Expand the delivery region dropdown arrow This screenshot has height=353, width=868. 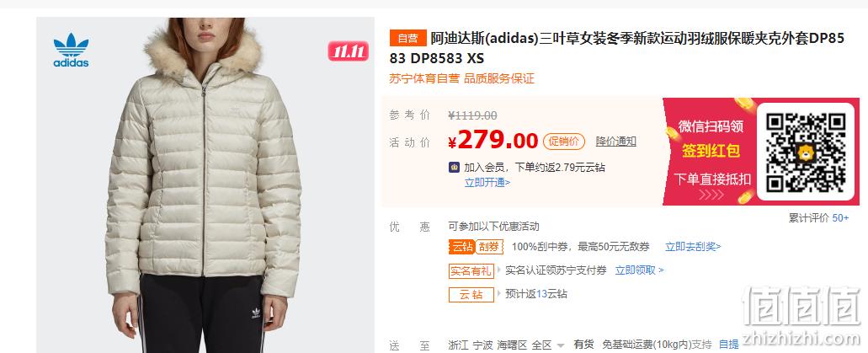point(561,345)
